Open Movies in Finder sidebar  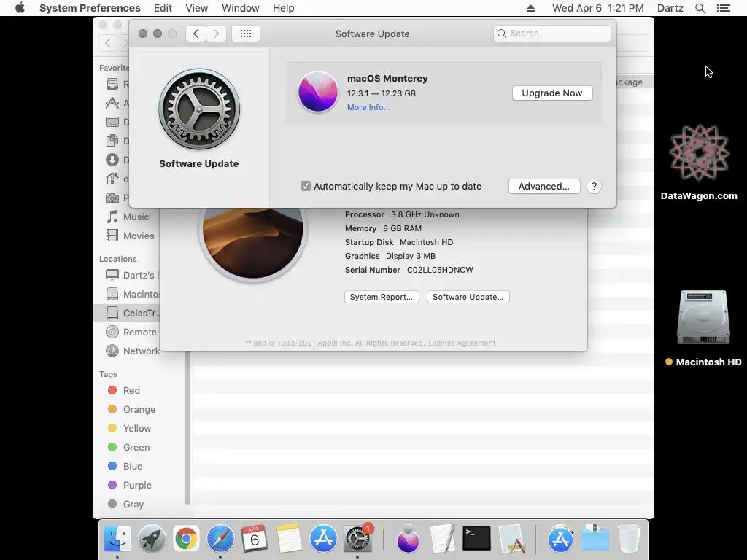click(x=130, y=236)
